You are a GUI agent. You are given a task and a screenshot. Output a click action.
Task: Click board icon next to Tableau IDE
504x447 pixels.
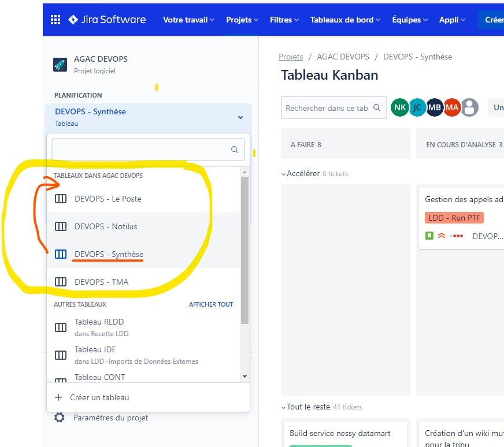(61, 355)
